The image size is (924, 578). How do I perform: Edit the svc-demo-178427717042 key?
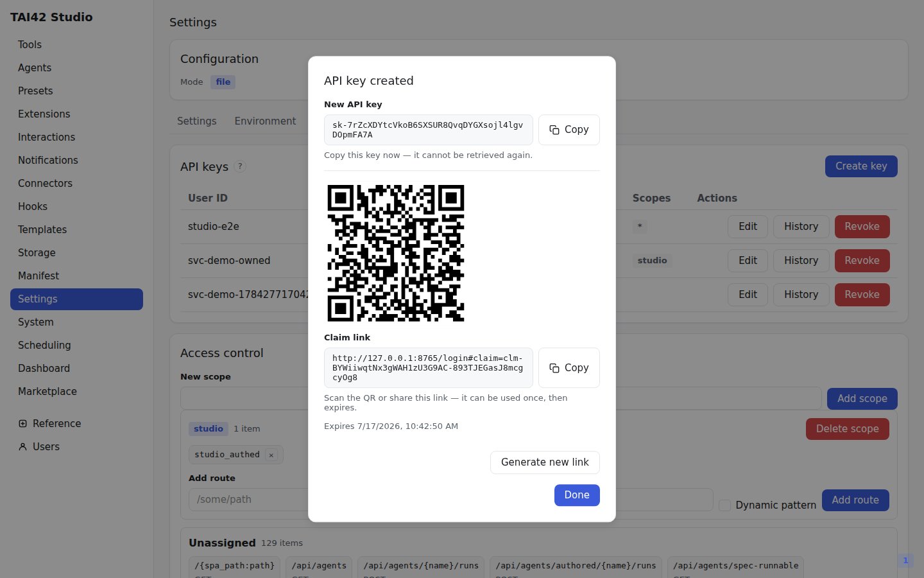click(x=748, y=295)
